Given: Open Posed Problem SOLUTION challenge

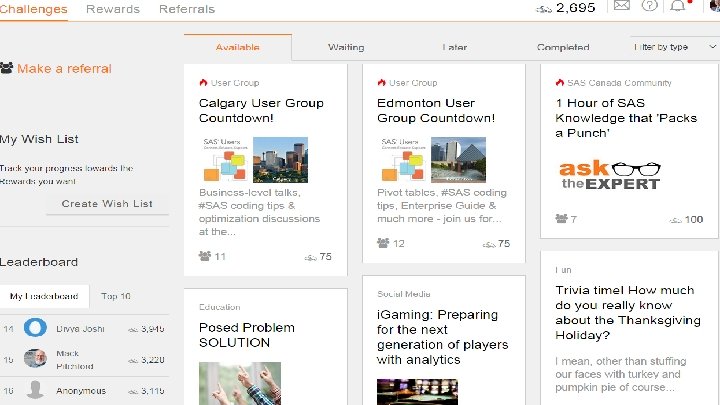Looking at the screenshot, I should coord(247,335).
